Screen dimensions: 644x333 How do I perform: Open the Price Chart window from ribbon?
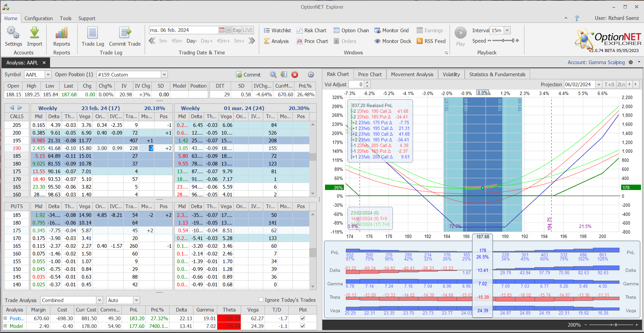pyautogui.click(x=312, y=41)
